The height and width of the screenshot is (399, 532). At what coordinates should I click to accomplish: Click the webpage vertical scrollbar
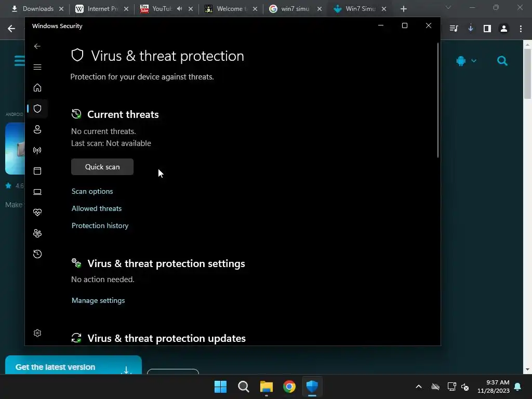coord(528,74)
